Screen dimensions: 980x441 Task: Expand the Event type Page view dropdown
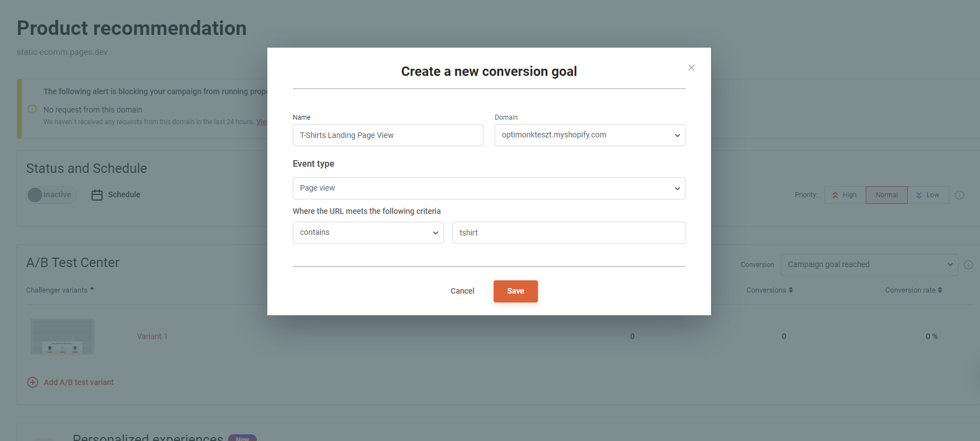coord(489,188)
